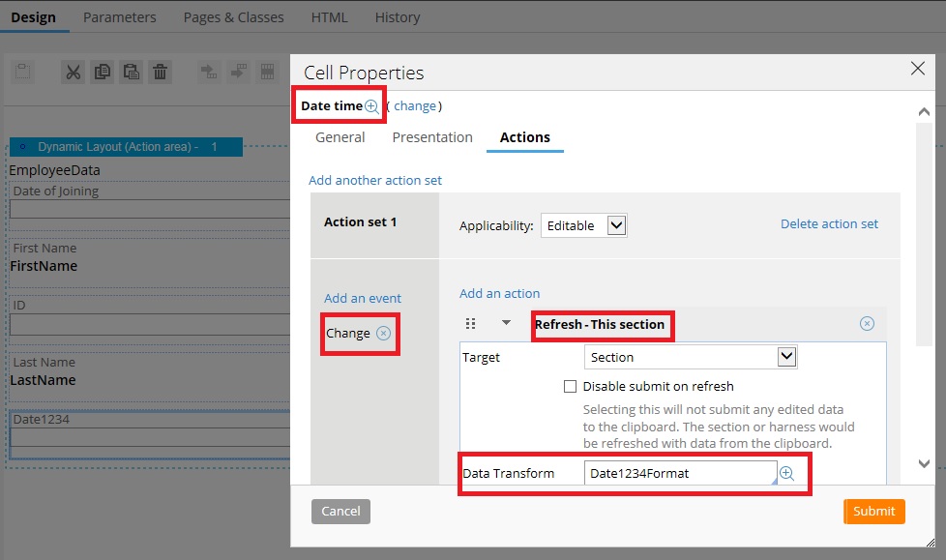
Task: Select the rightmost grid layout toolbar icon
Action: (x=268, y=71)
